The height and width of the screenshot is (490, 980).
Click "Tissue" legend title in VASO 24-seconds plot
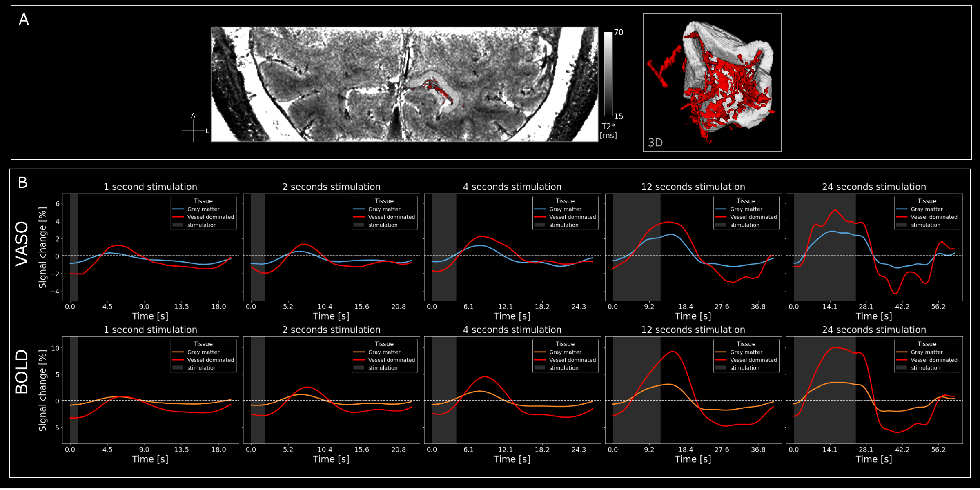click(927, 201)
